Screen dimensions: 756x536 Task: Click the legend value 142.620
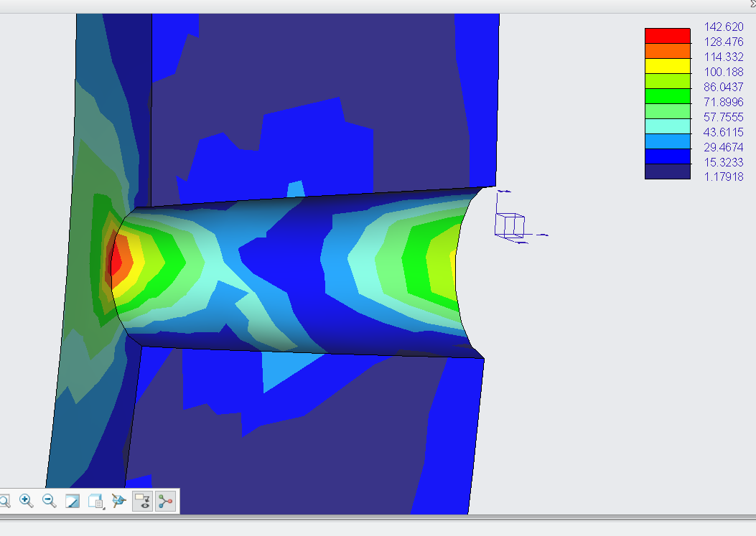723,27
